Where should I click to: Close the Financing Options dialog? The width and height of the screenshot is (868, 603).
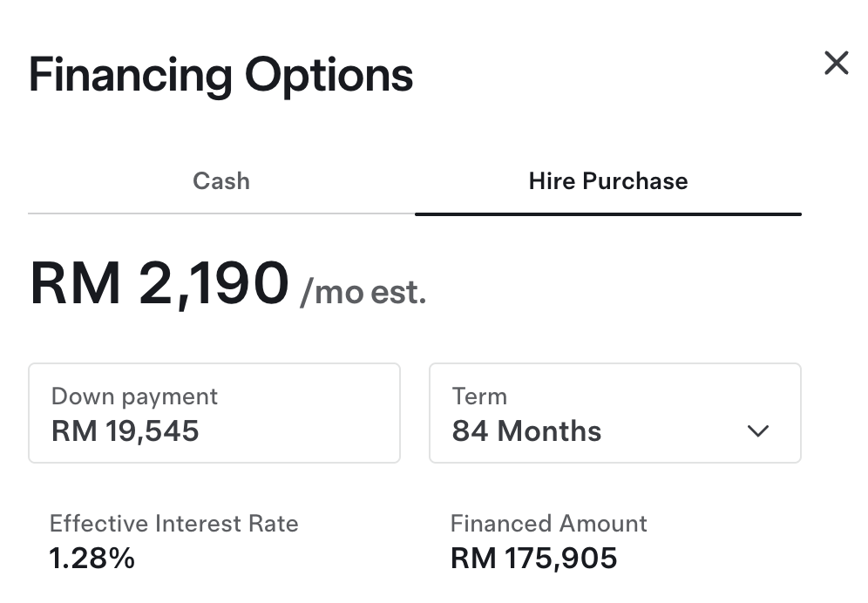[x=836, y=63]
